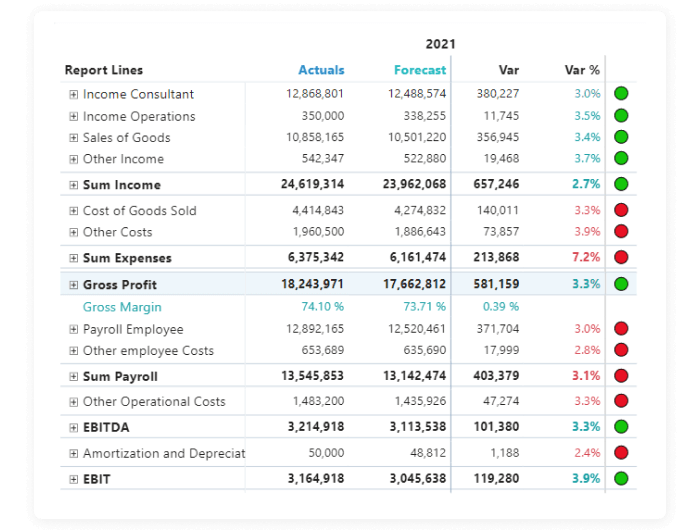The image size is (699, 531).
Task: Expand the Sum Payroll row
Action: (x=74, y=377)
